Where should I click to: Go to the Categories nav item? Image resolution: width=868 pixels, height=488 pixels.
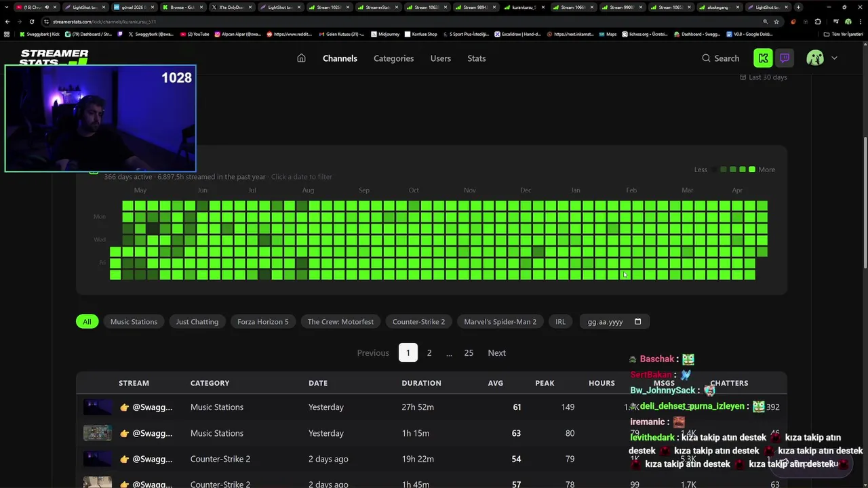coord(393,58)
